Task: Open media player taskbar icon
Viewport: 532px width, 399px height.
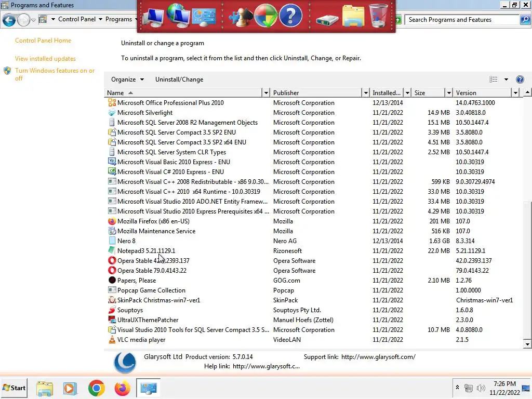Action: (70, 388)
